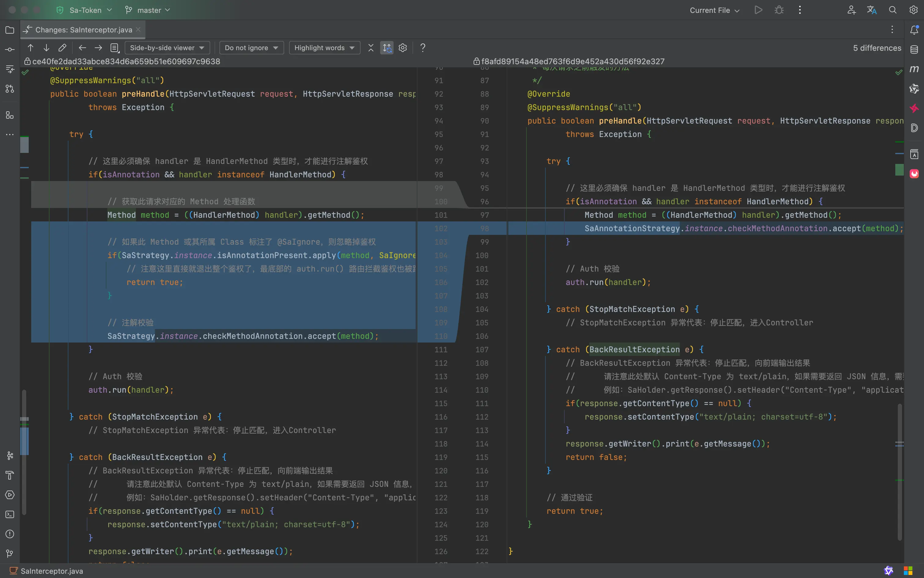Open Search Everywhere magnifier

(893, 10)
